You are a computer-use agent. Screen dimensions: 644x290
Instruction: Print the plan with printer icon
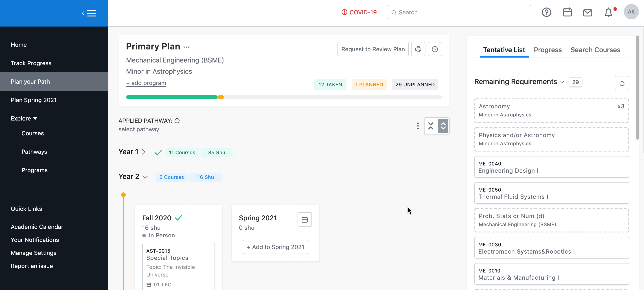click(x=418, y=49)
